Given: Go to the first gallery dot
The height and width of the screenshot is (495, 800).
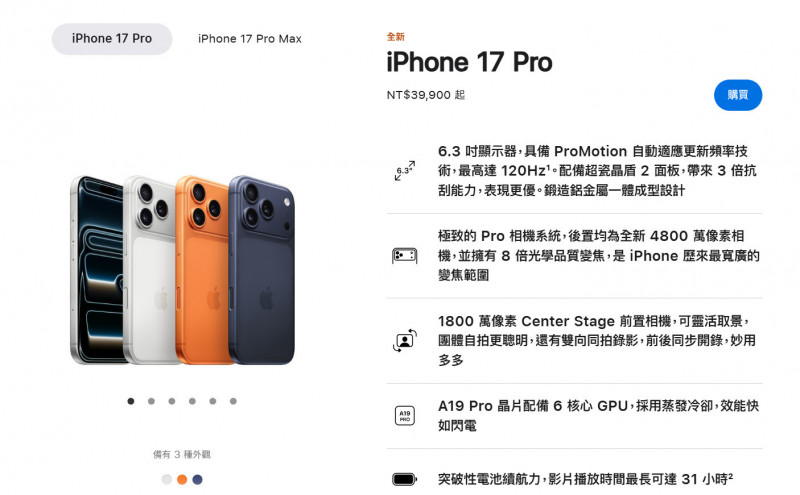Looking at the screenshot, I should click(x=131, y=401).
